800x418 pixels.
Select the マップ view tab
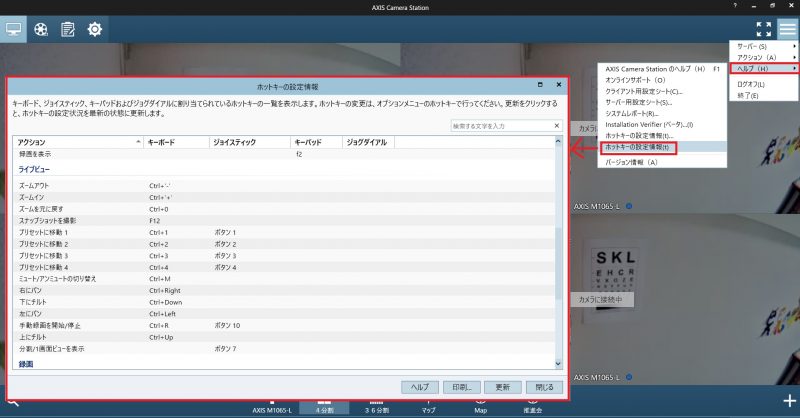[x=429, y=407]
